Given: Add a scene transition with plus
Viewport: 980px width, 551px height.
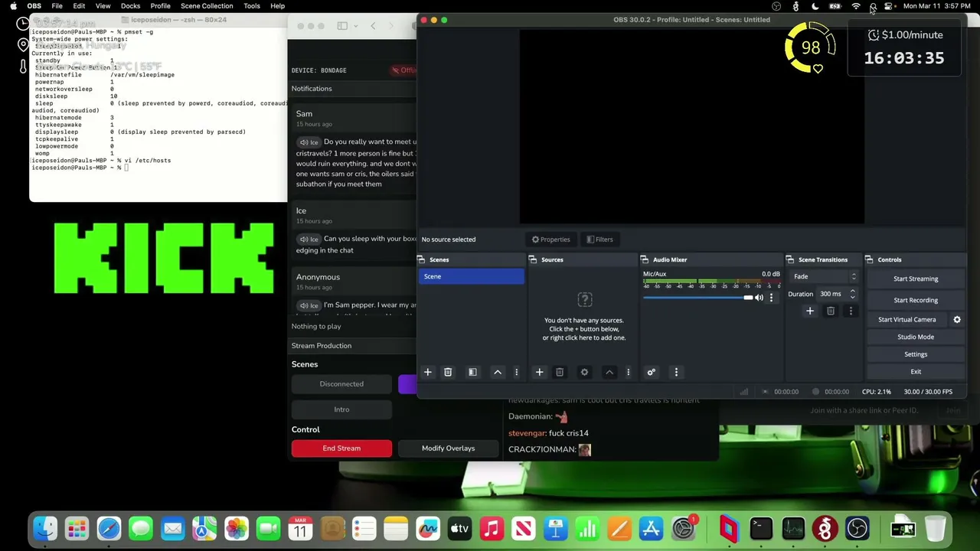Looking at the screenshot, I should point(810,311).
